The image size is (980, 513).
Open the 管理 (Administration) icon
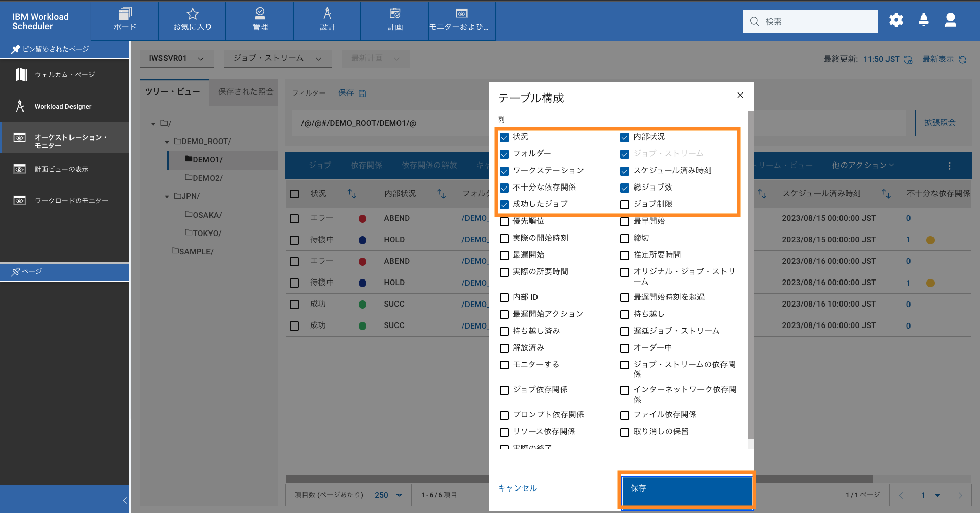[x=260, y=20]
